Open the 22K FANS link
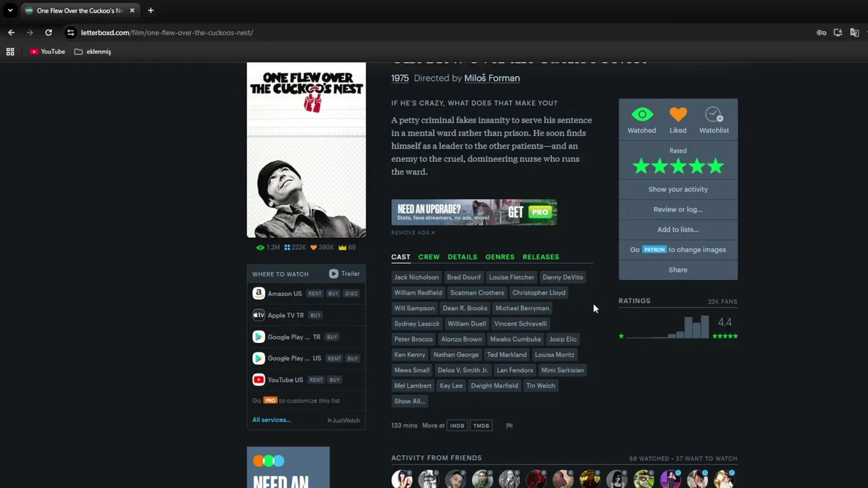Image resolution: width=868 pixels, height=488 pixels. 722,302
